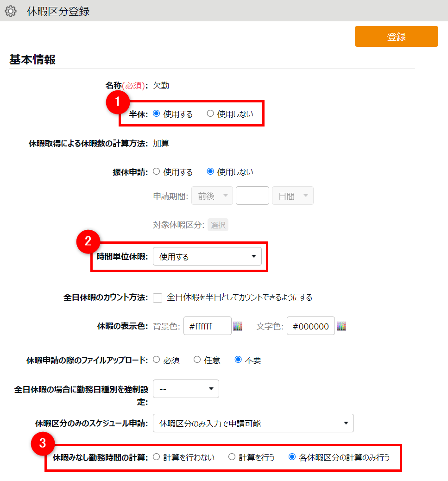Select 使用する for 振休申請
448x481 pixels.
(x=157, y=171)
